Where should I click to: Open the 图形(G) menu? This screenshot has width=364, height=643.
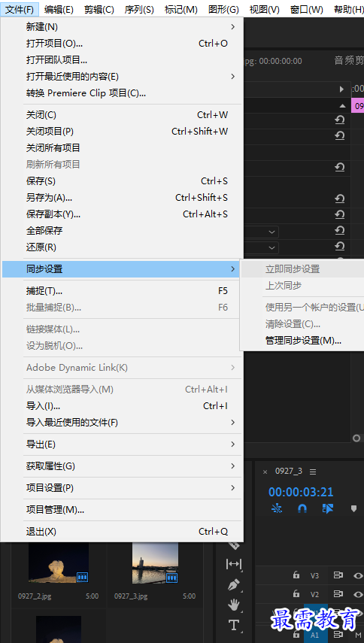click(x=223, y=9)
